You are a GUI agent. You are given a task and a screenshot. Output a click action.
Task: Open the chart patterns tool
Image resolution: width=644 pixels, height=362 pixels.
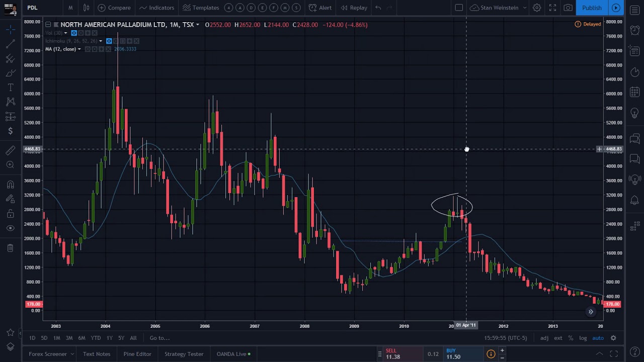[10, 102]
